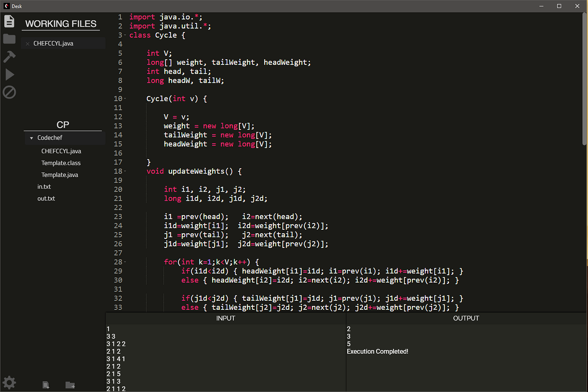Fold the for loop at line 28
This screenshot has width=588, height=392.
click(125, 262)
